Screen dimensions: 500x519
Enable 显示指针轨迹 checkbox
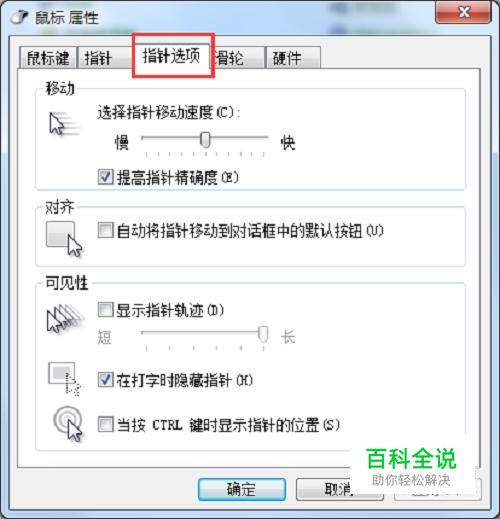point(106,310)
